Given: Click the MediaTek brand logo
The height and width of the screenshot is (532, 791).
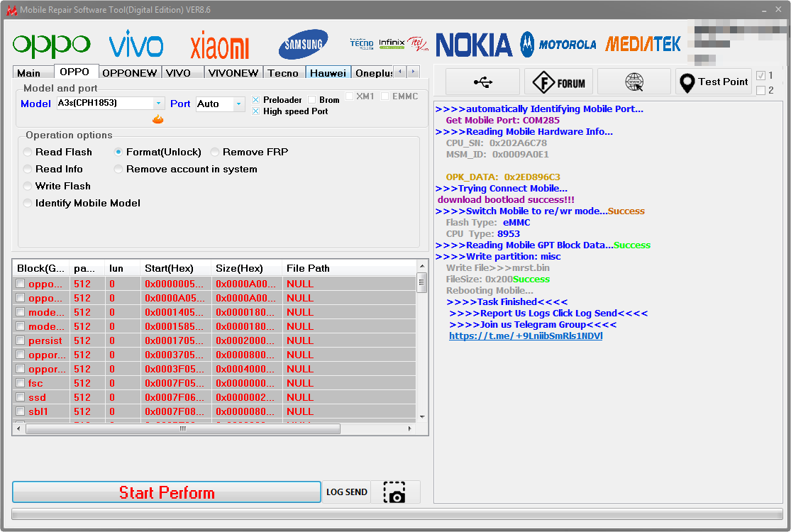Looking at the screenshot, I should 643,45.
